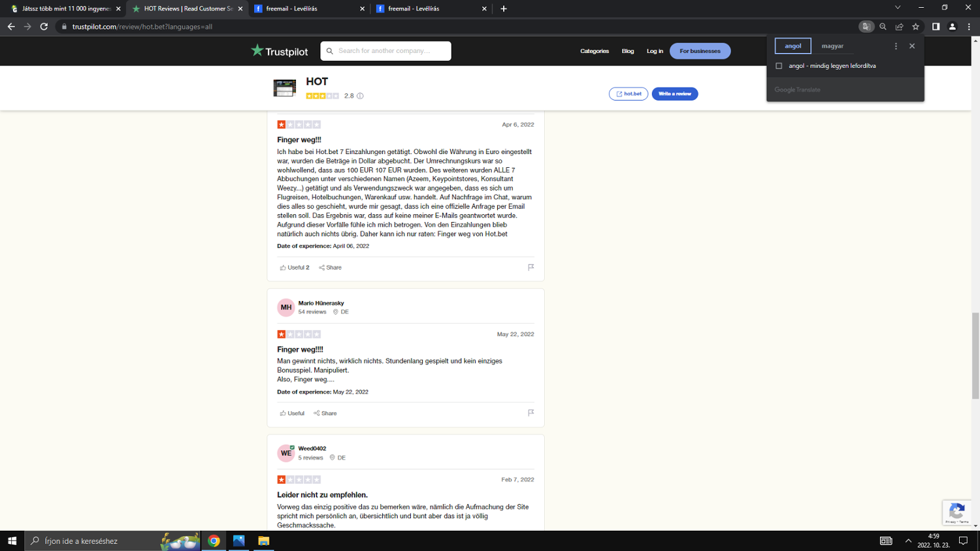
Task: Flag the April 6 'Finger weg!!!' review
Action: [531, 267]
